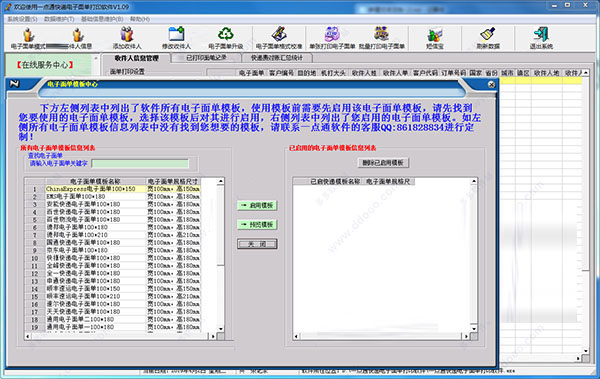This screenshot has width=600, height=379.
Task: Click 电子面单模板名称 column header in left list
Action: pos(96,181)
